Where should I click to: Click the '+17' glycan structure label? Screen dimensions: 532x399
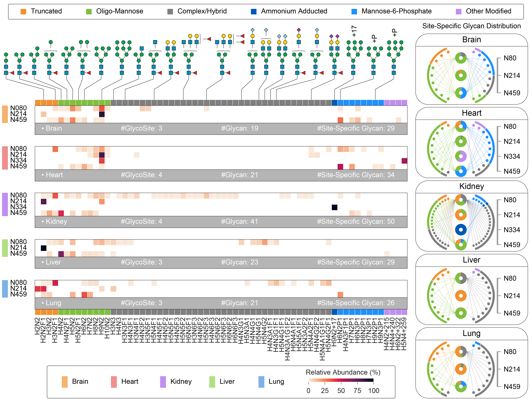(x=354, y=31)
